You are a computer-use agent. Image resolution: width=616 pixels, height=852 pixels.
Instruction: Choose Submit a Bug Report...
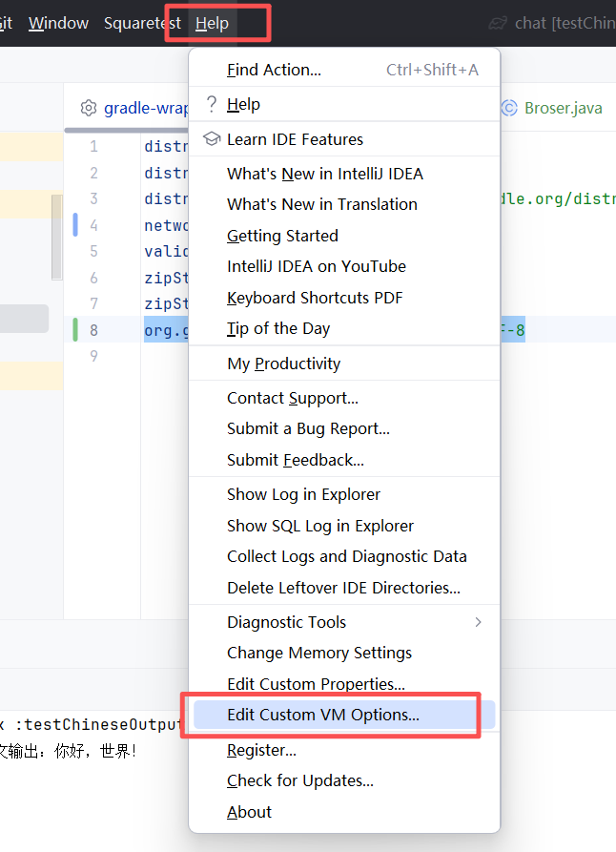click(x=344, y=428)
